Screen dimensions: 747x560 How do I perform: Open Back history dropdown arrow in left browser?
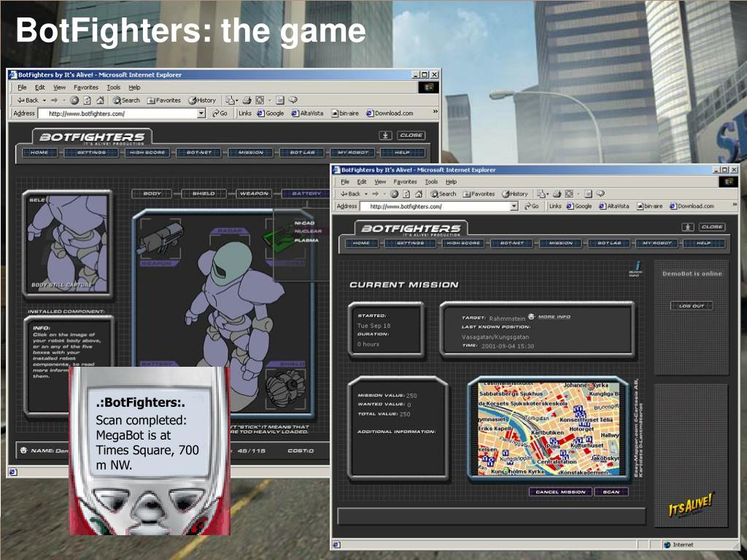pos(44,101)
